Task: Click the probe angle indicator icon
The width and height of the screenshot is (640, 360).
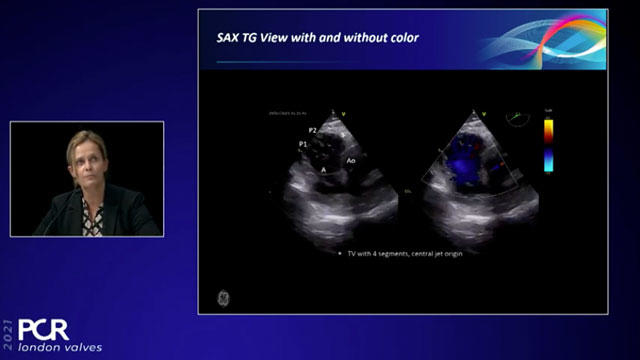Action: (518, 118)
